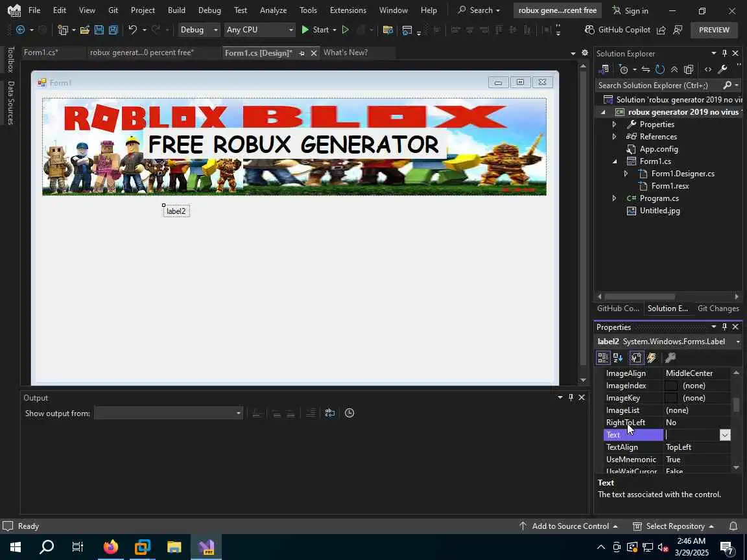Open the Debug configuration dropdown
Screen dimensions: 747x560
[198, 30]
